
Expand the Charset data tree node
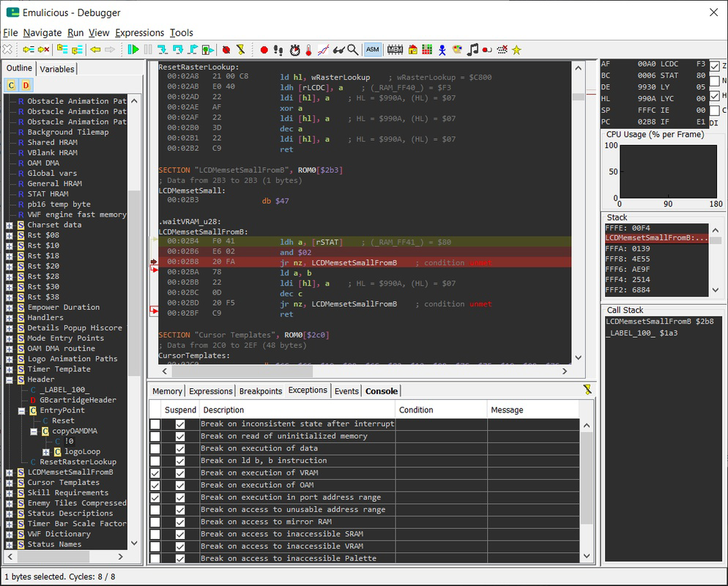(10, 225)
